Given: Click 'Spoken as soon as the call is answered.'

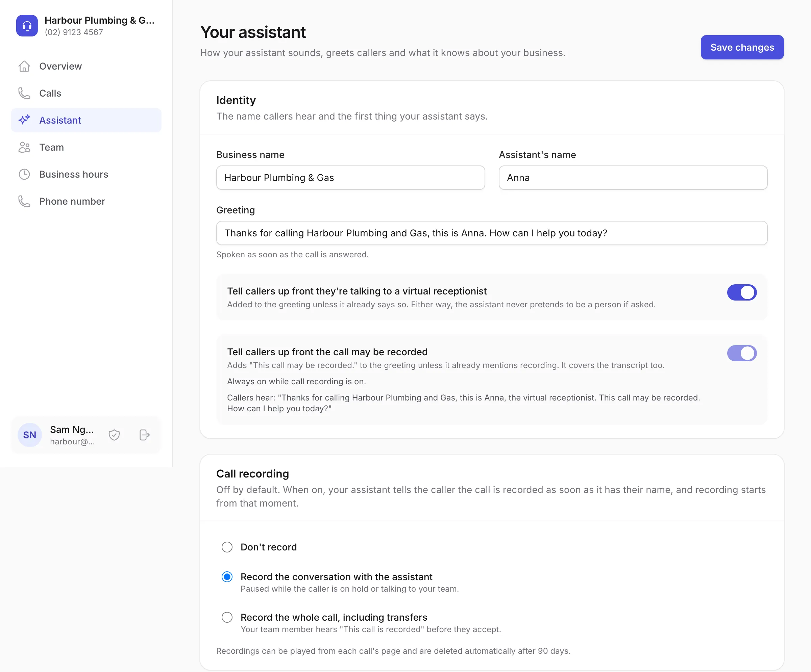Looking at the screenshot, I should tap(292, 255).
